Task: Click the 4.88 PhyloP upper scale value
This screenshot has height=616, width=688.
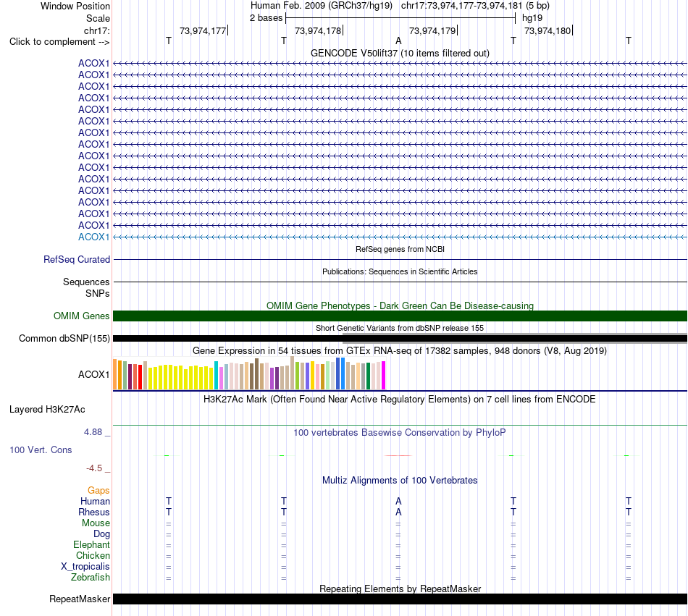Action: pos(93,432)
